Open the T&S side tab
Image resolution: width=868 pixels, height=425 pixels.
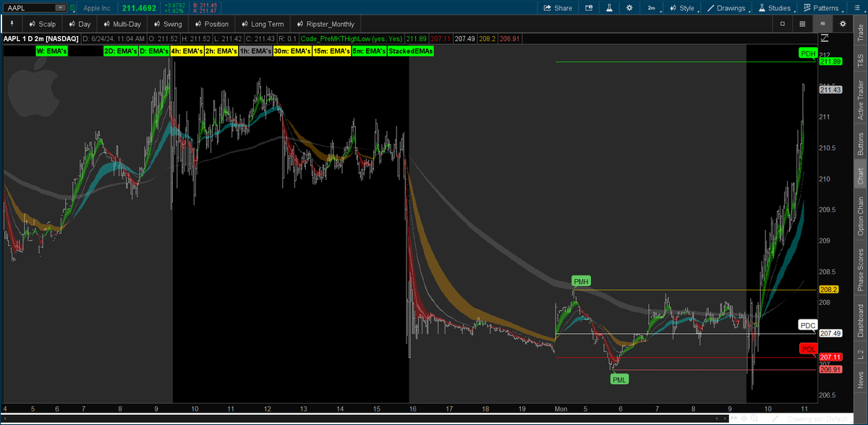tap(860, 59)
